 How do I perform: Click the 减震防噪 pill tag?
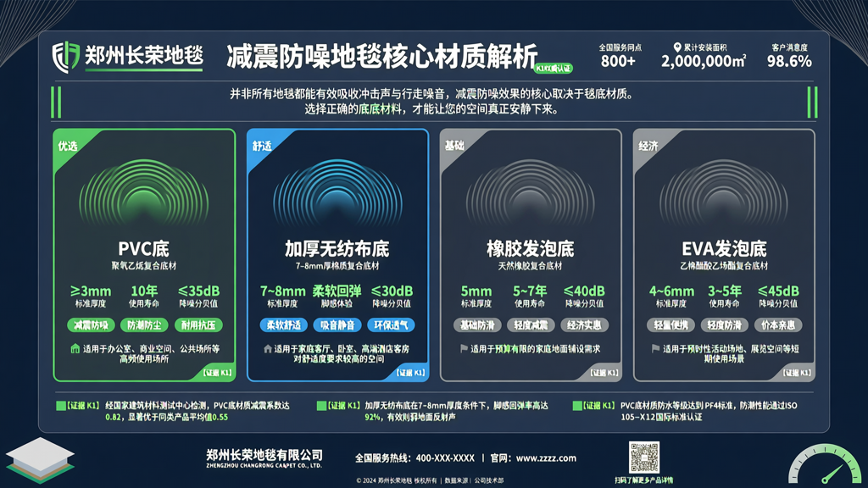pos(91,325)
